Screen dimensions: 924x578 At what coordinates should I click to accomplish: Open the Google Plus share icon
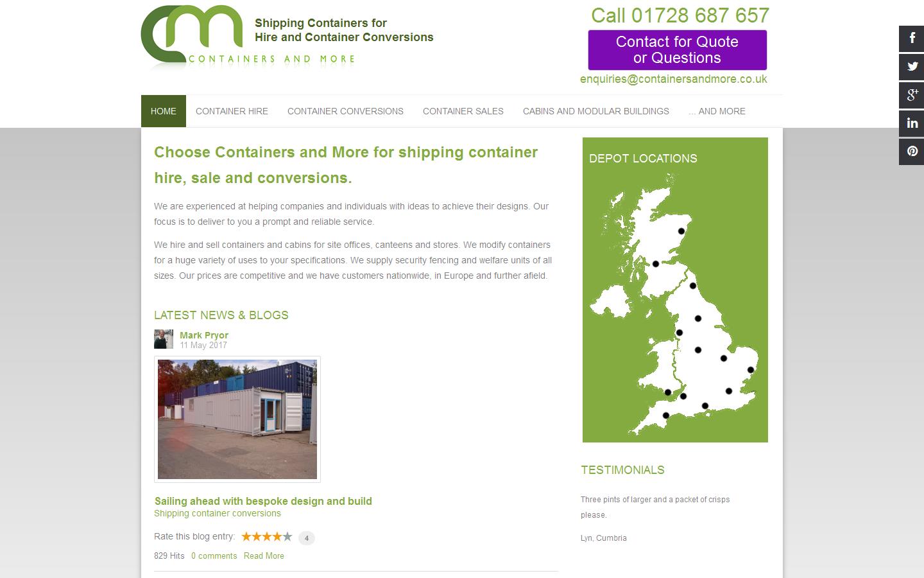click(x=911, y=95)
